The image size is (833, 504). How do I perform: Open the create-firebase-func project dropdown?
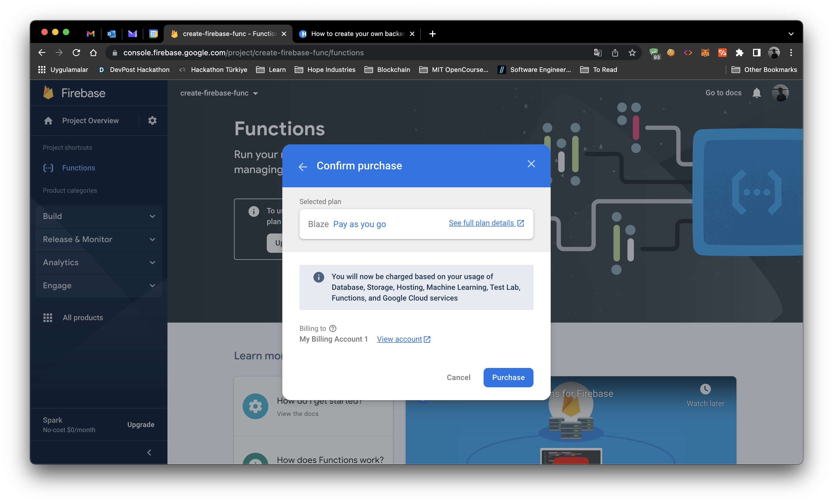[219, 93]
